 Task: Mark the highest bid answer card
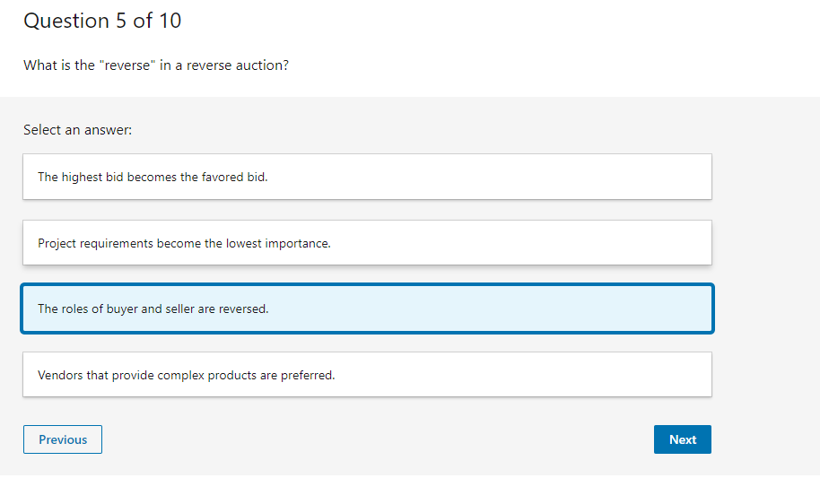click(x=367, y=177)
